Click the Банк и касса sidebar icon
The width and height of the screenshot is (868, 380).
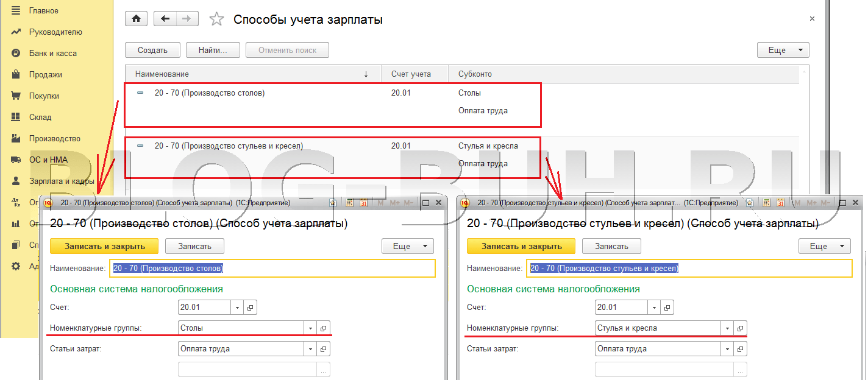[x=16, y=54]
